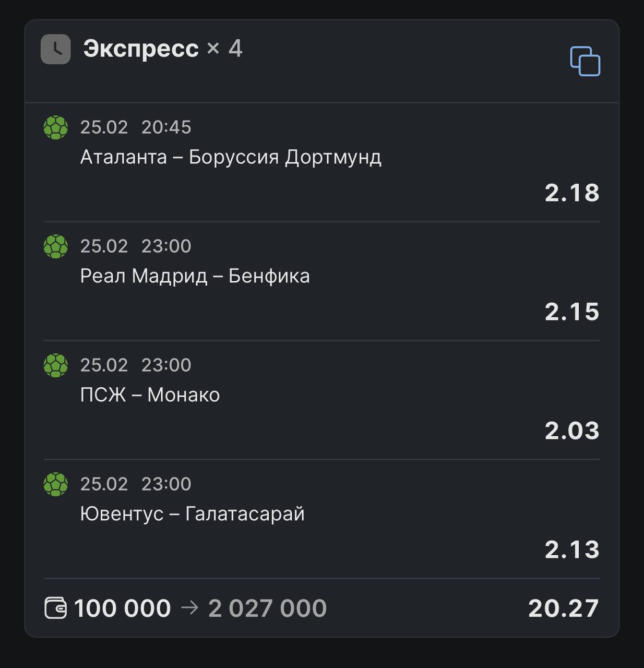Open the Ювентус – Галатасарай match
This screenshot has height=668, width=644.
[192, 514]
